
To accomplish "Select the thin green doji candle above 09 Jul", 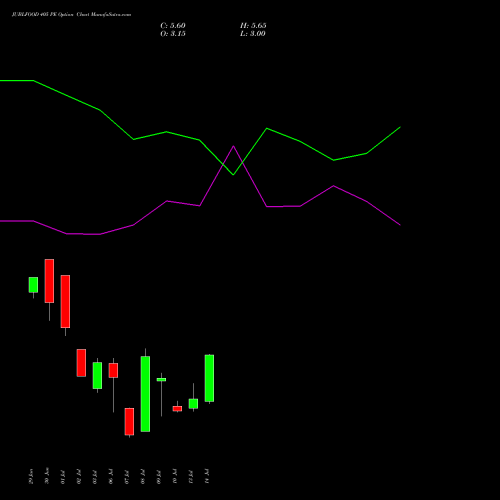I will [161, 379].
